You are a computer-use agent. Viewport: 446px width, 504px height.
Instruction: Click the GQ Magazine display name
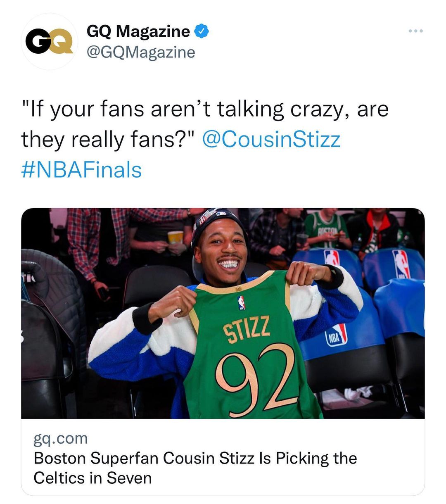[138, 31]
